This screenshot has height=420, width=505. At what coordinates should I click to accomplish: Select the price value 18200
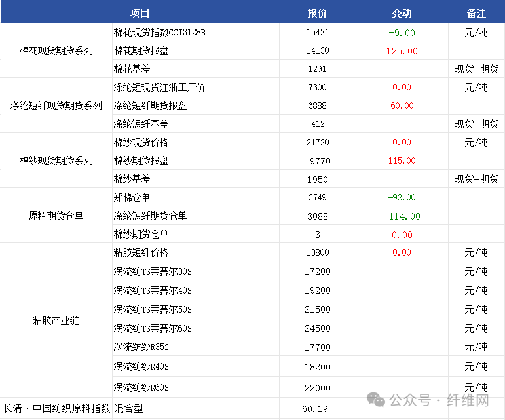318,367
